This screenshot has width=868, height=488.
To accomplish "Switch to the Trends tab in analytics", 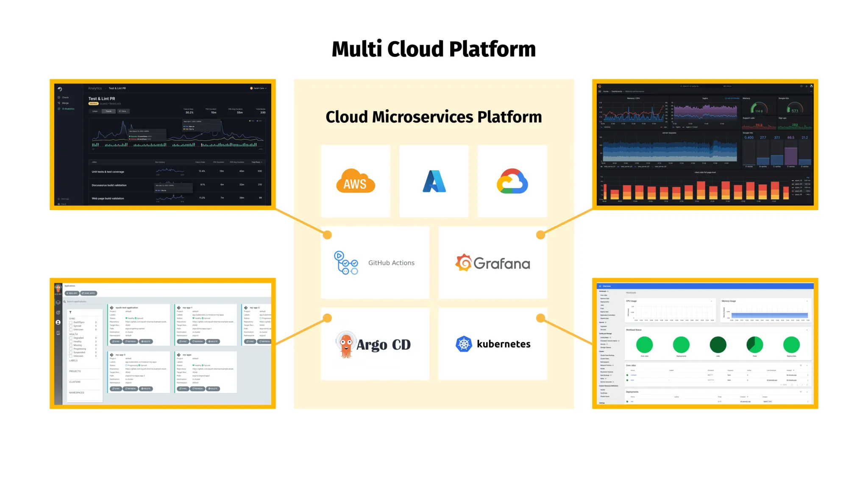I will coord(108,111).
